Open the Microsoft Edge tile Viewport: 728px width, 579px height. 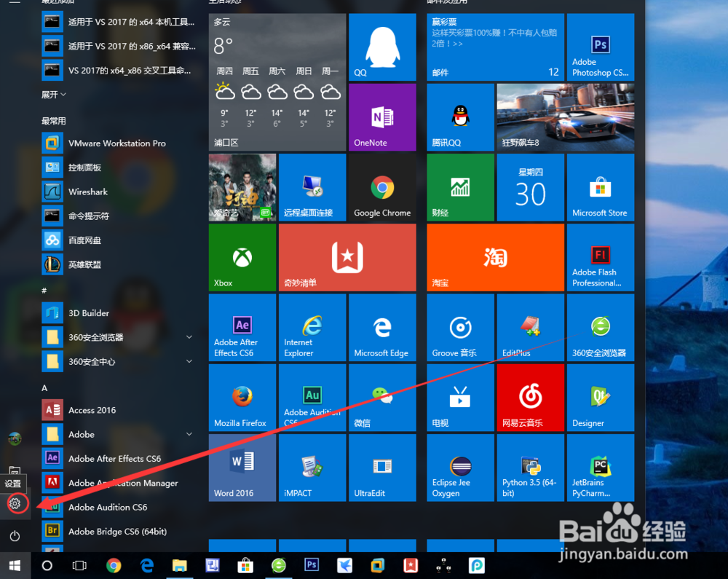point(382,327)
